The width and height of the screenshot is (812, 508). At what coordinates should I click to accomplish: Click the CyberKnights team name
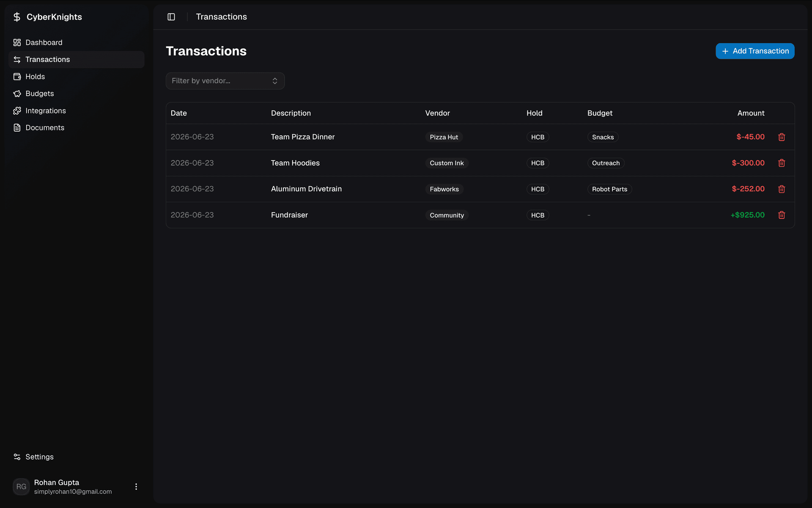click(54, 17)
